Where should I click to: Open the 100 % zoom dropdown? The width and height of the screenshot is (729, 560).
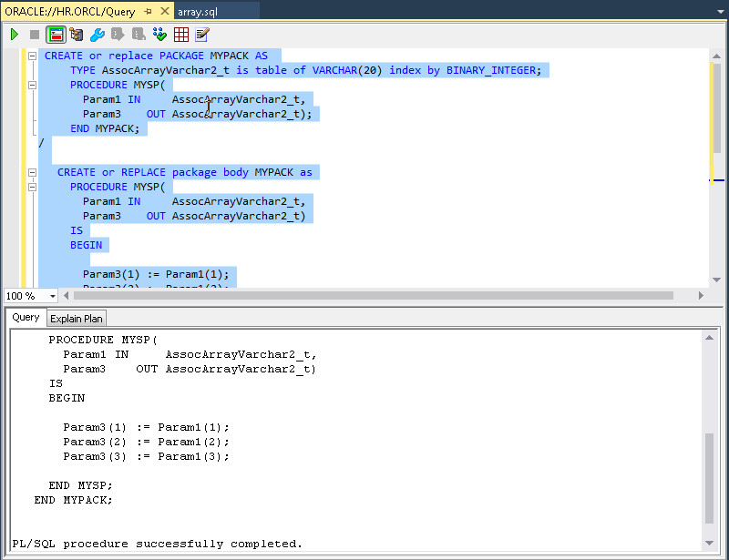pos(52,296)
